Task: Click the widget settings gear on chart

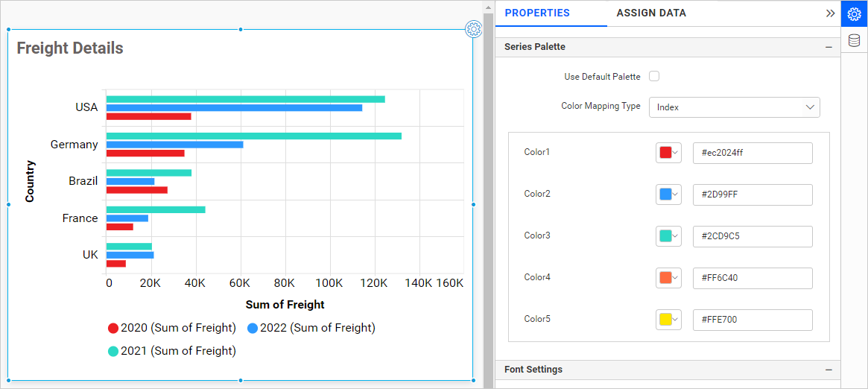Action: [473, 29]
